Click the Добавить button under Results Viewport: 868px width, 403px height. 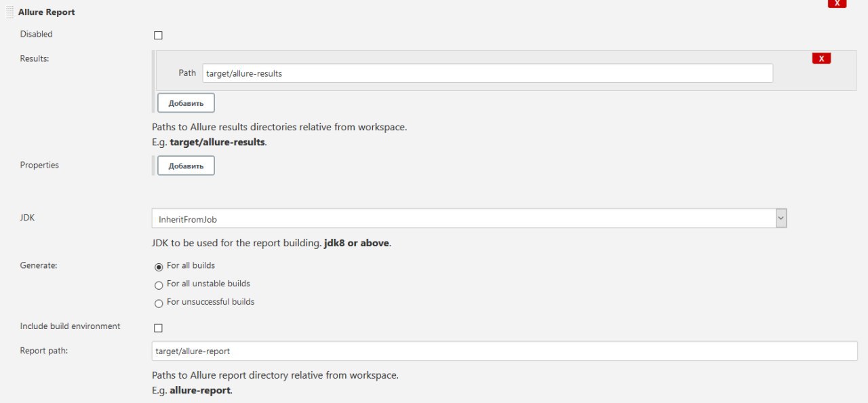pos(186,103)
